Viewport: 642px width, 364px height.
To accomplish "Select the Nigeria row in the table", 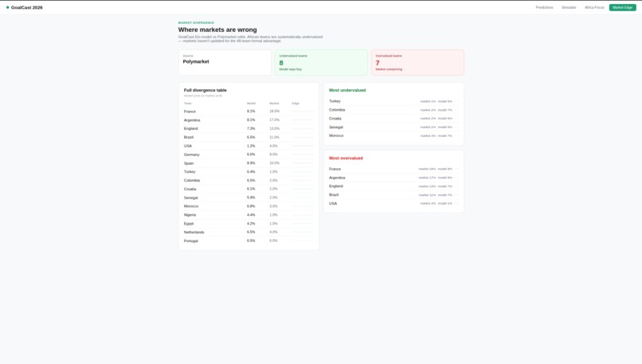I will (249, 214).
